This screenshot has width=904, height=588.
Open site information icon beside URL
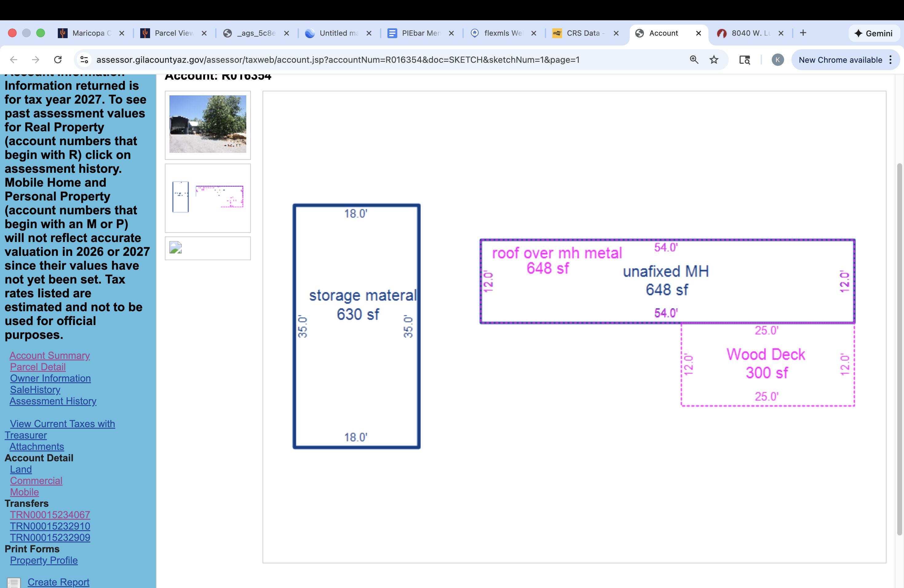(84, 60)
